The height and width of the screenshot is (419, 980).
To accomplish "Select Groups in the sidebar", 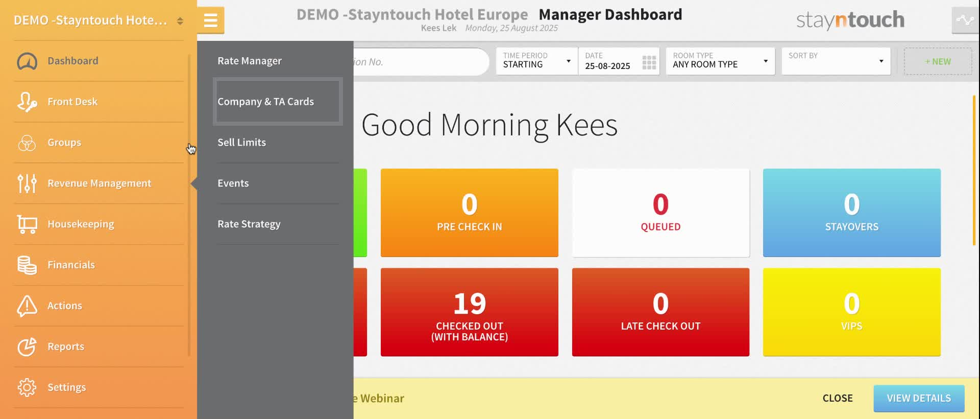I will 99,143.
